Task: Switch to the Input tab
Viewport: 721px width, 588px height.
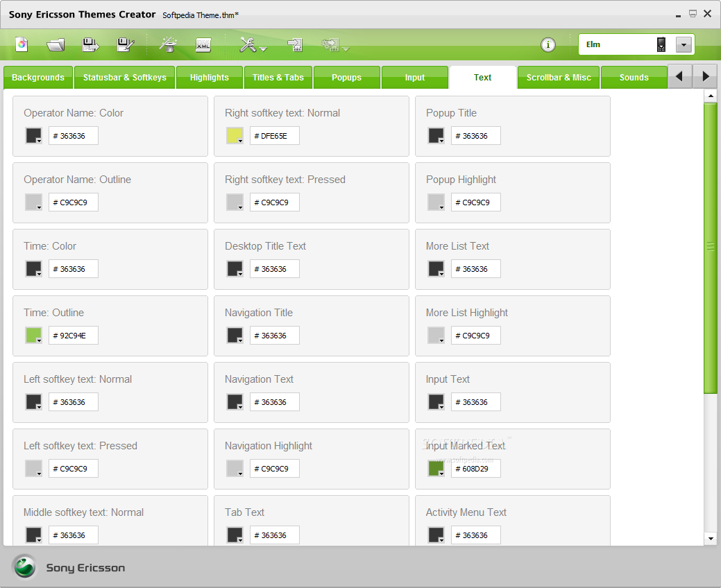Action: [415, 77]
